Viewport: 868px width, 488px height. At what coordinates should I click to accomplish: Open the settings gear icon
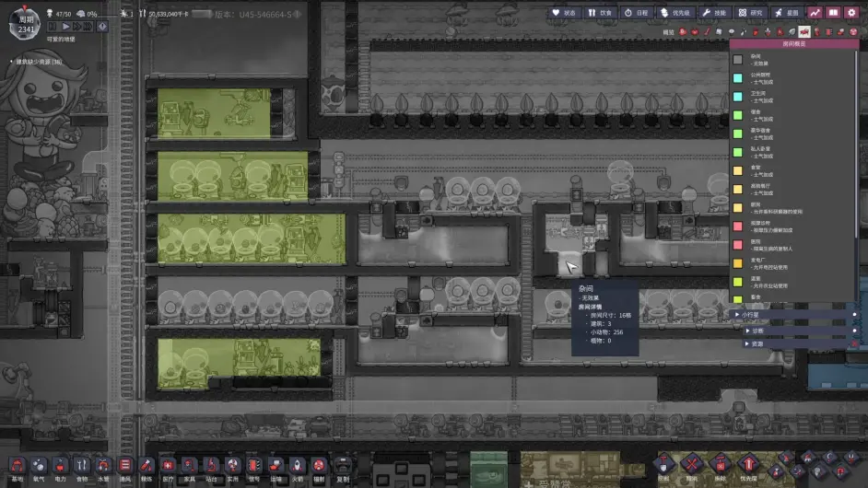[x=851, y=13]
